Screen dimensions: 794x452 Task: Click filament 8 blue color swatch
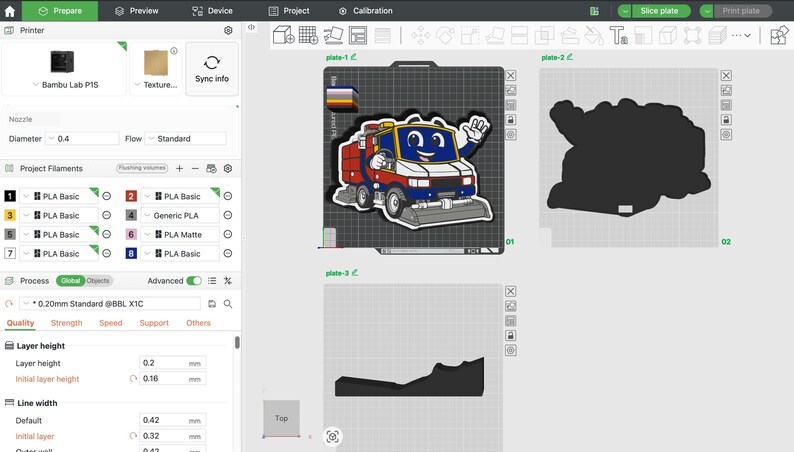(131, 254)
